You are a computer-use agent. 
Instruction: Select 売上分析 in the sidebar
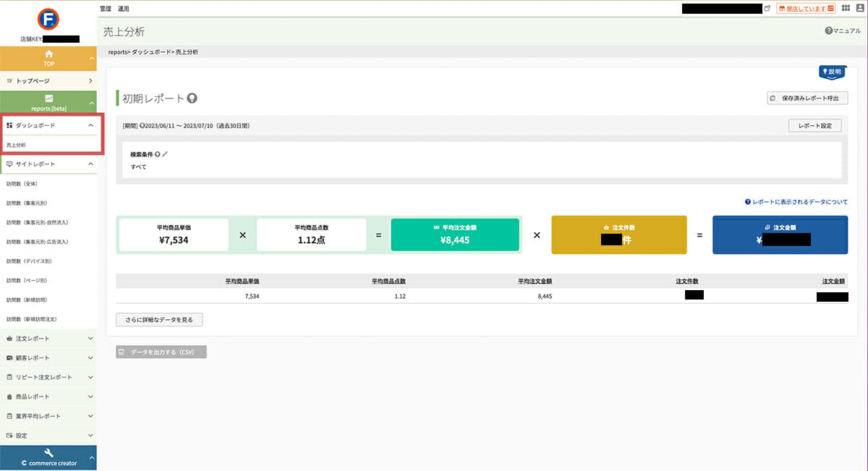[x=17, y=145]
